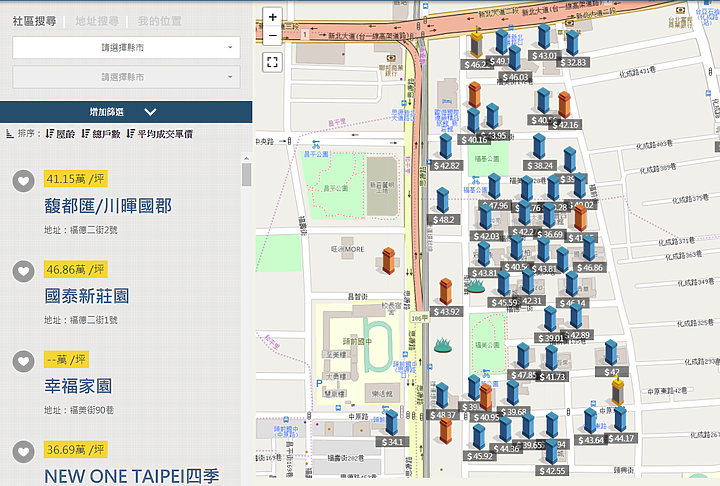Select the $40.16 building marker
Screen dimensions: 720x486
pyautogui.click(x=473, y=120)
